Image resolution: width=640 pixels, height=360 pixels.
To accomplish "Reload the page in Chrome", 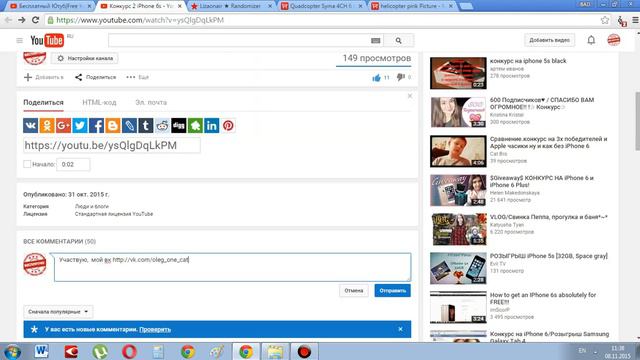I will 36,20.
